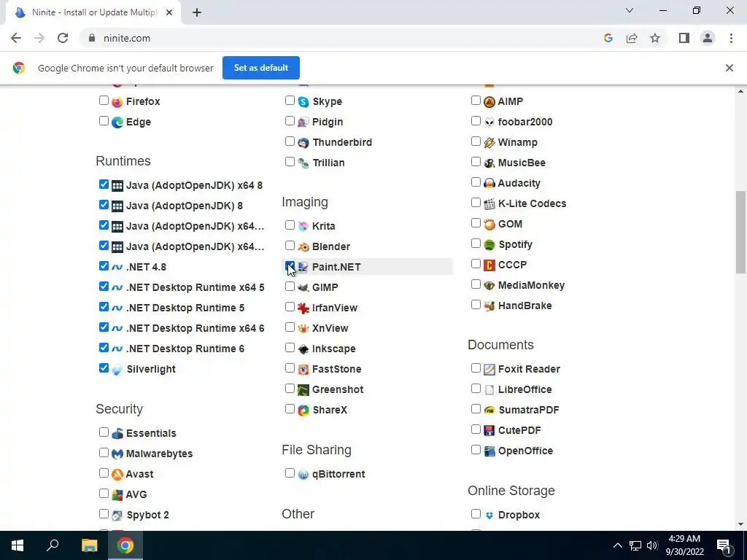Viewport: 747px width, 560px height.
Task: Click the page vertical scrollbar thumb
Action: [740, 233]
